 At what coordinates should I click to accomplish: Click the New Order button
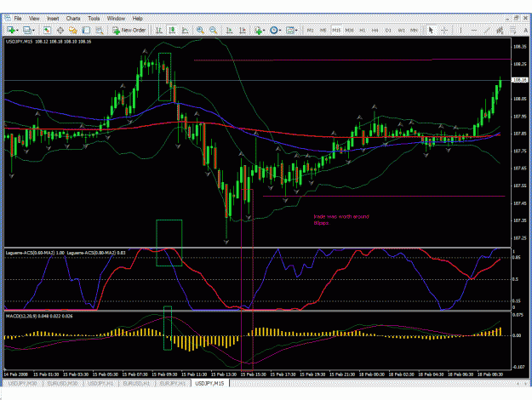[129, 30]
